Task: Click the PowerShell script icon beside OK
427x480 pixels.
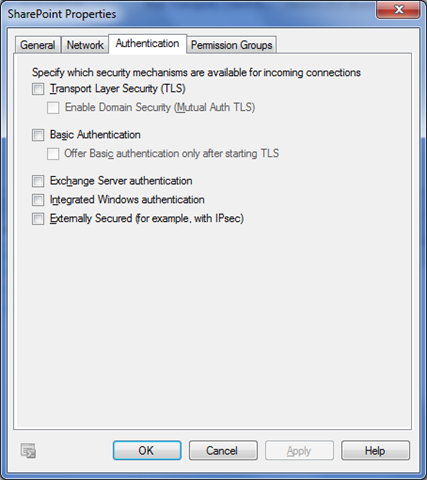Action: point(28,451)
